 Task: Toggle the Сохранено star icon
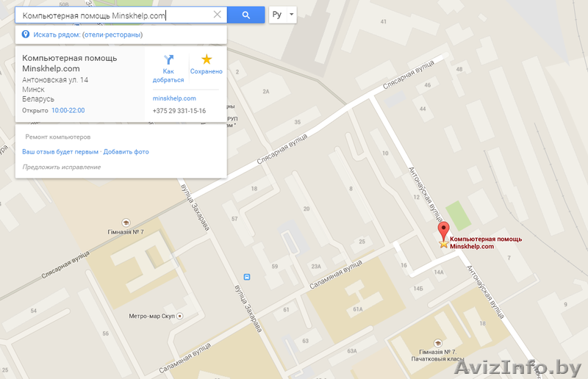pos(207,59)
